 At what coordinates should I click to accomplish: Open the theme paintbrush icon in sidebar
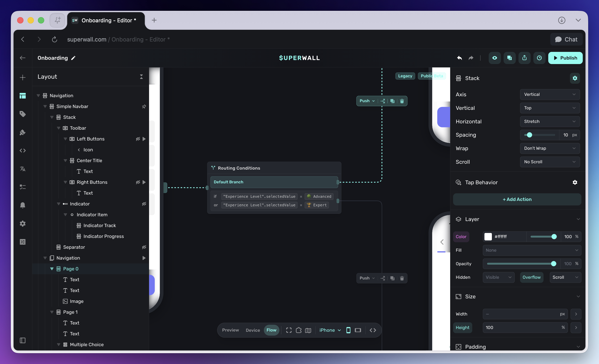click(x=23, y=132)
